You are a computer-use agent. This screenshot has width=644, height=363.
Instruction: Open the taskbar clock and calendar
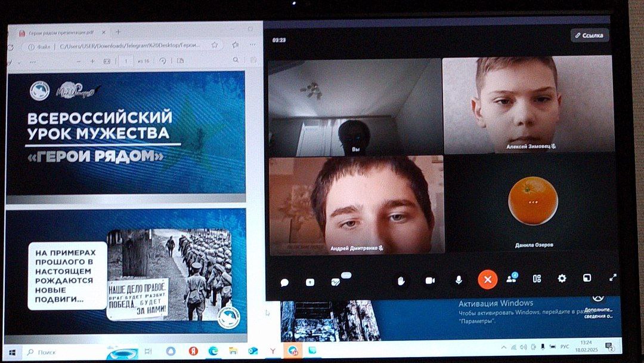(x=586, y=346)
